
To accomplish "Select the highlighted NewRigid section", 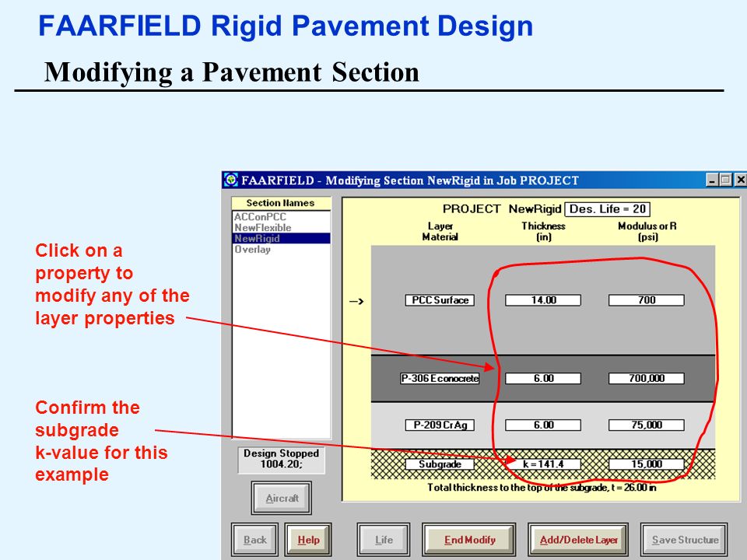I will point(281,239).
